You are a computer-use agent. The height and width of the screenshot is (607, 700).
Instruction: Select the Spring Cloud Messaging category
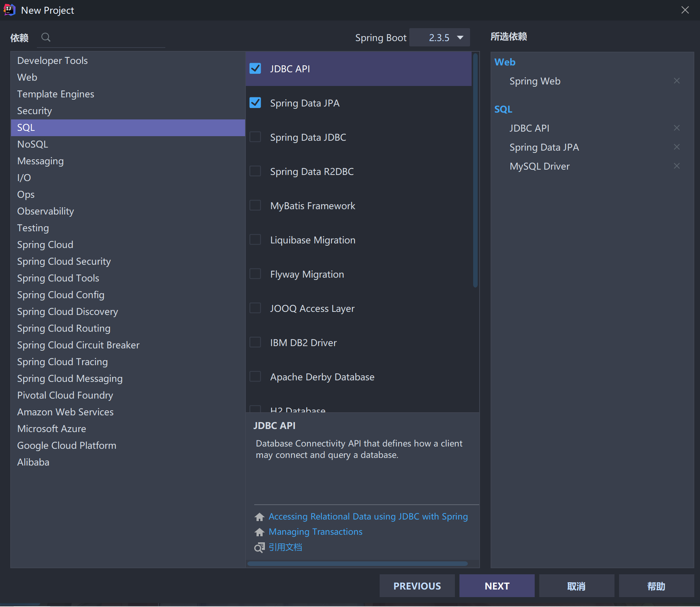(128, 378)
